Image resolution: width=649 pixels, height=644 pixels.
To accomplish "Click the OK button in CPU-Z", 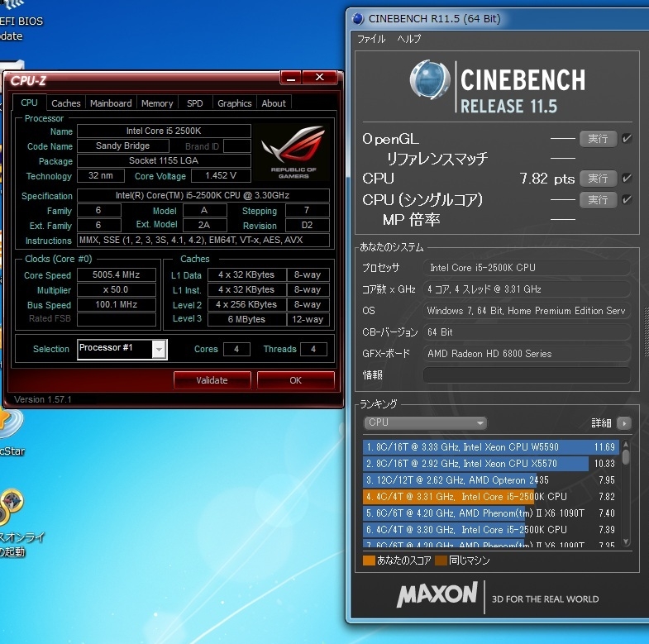I will (295, 380).
